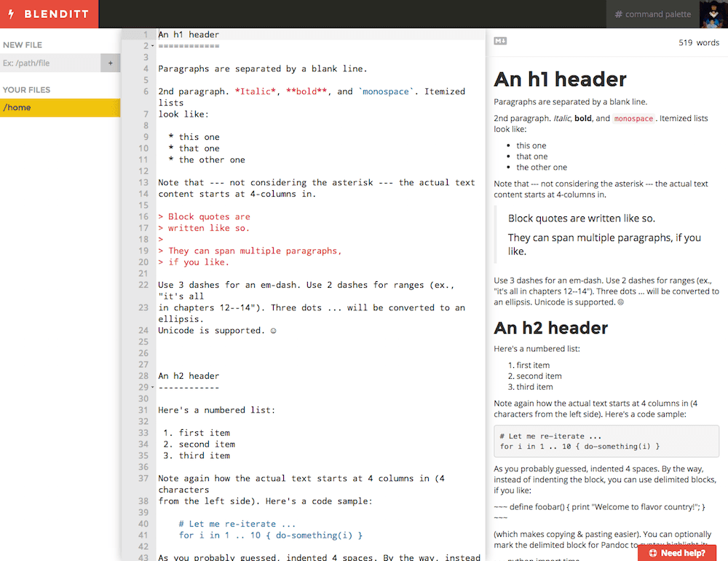The width and height of the screenshot is (728, 561).
Task: Click '> if you like.' line in editor
Action: 194,262
